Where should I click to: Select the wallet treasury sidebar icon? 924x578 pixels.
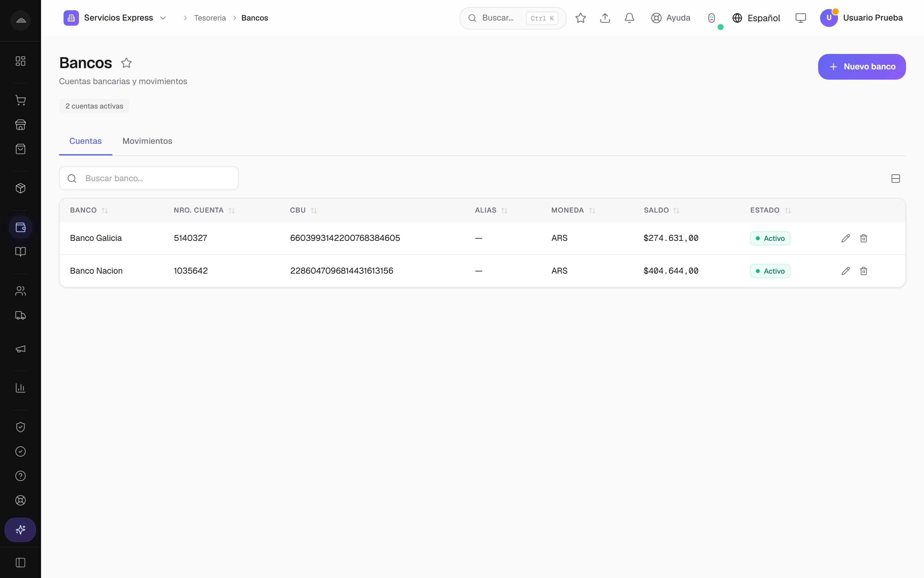[x=20, y=227]
